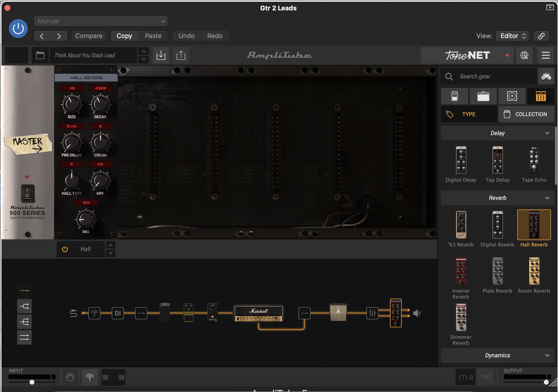Select the '63 Reverb unit
Viewport: 558px width, 392px height.
pyautogui.click(x=461, y=225)
